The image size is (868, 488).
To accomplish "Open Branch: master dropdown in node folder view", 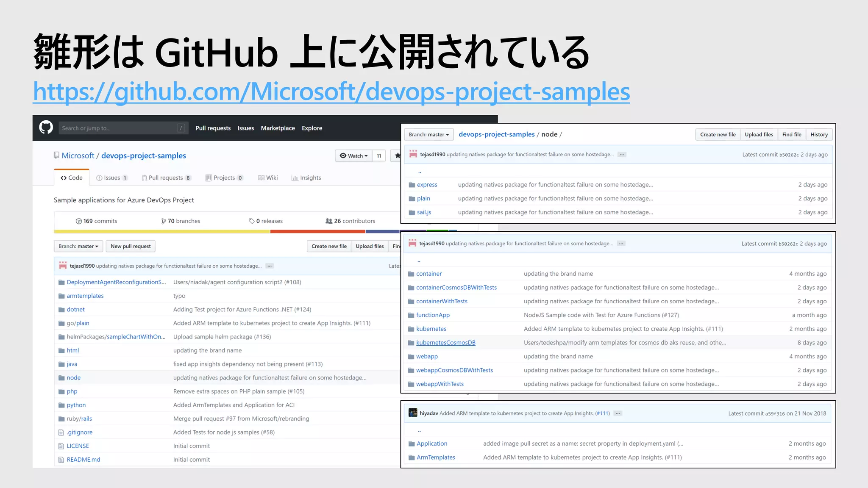I will [428, 135].
